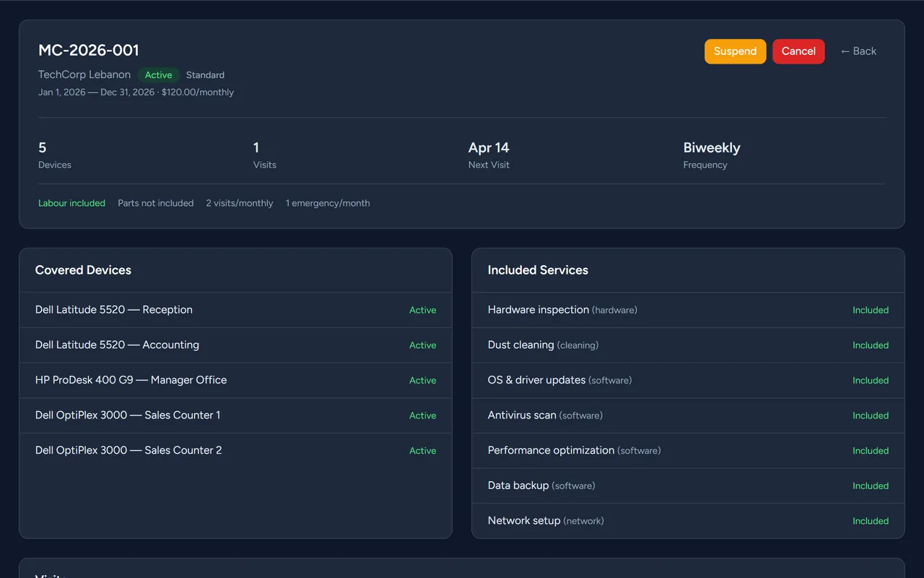Viewport: 924px width, 578px height.
Task: Click the 2 visits/monthly tag
Action: (x=240, y=204)
